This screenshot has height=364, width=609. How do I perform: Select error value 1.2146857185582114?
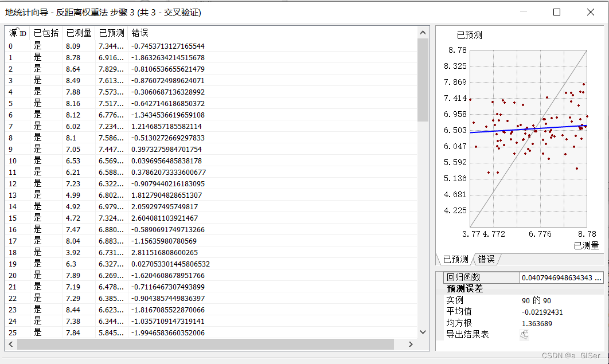pos(166,127)
